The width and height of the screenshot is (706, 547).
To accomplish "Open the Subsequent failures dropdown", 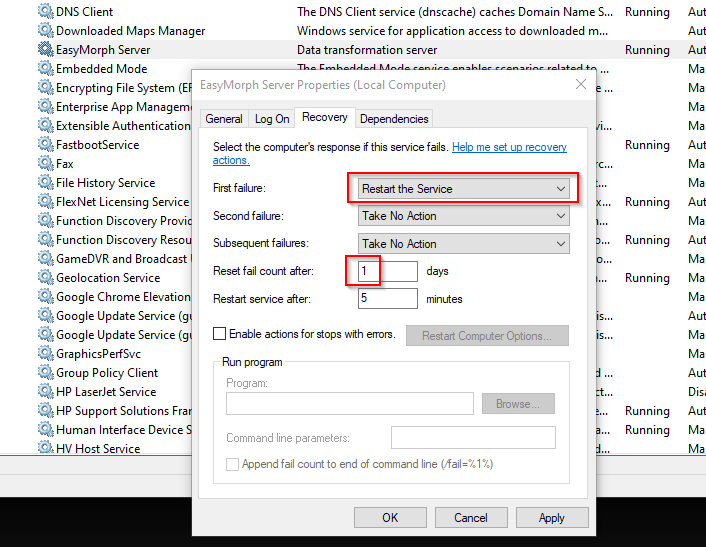I will [464, 244].
